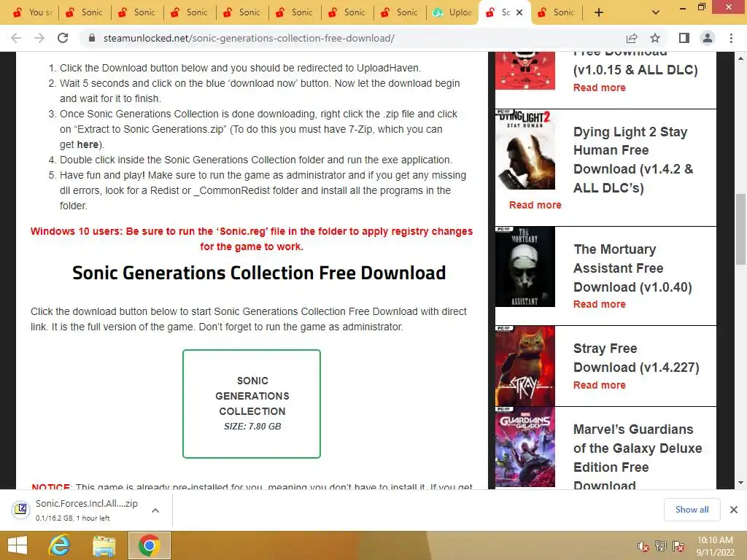
Task: Switch to the last Sonic tab
Action: click(x=557, y=12)
